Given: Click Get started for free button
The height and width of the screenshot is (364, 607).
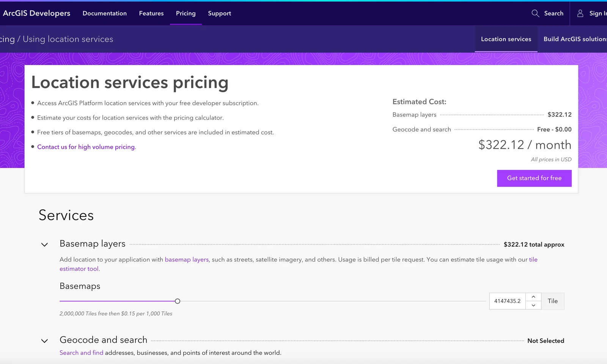Looking at the screenshot, I should click(x=534, y=178).
